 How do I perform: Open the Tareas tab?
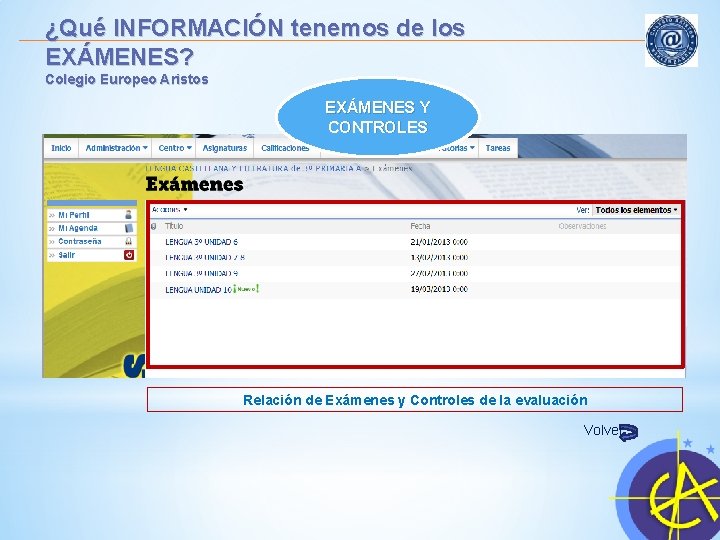click(498, 148)
